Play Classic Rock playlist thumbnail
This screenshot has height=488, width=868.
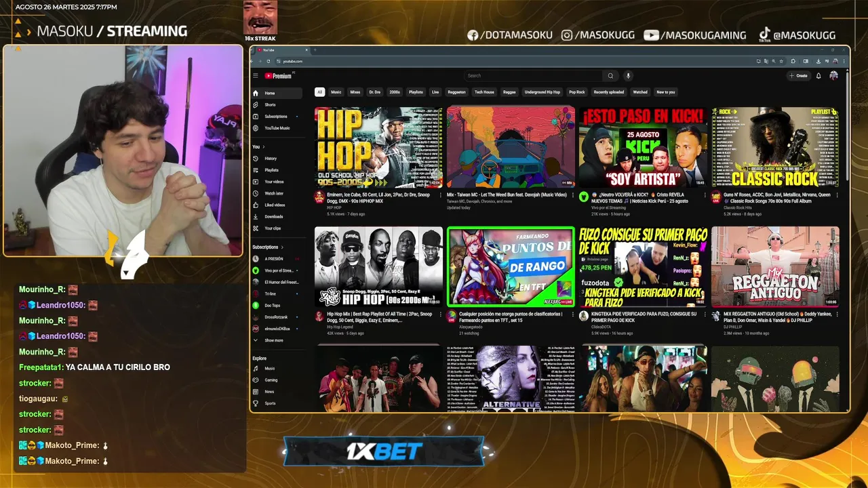[x=775, y=147]
